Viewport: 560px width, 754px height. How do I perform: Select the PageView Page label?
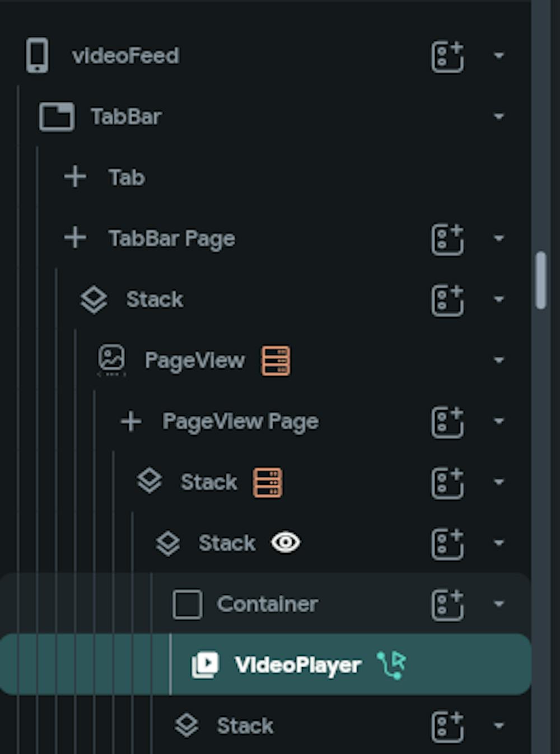[x=240, y=422]
